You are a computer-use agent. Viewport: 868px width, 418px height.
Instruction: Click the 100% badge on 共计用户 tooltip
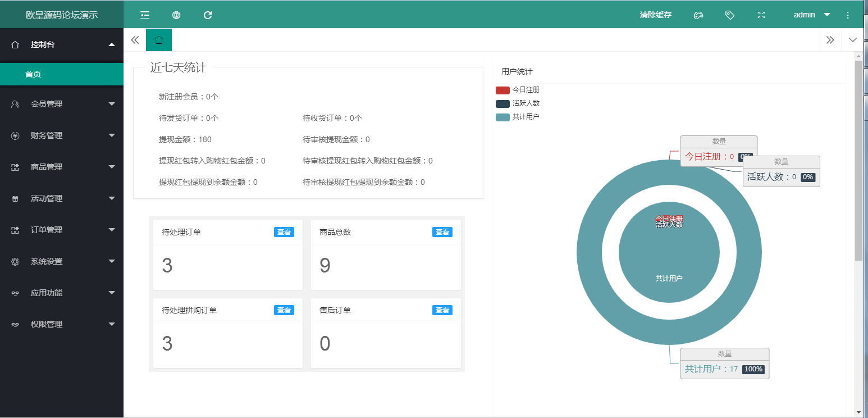pos(753,369)
